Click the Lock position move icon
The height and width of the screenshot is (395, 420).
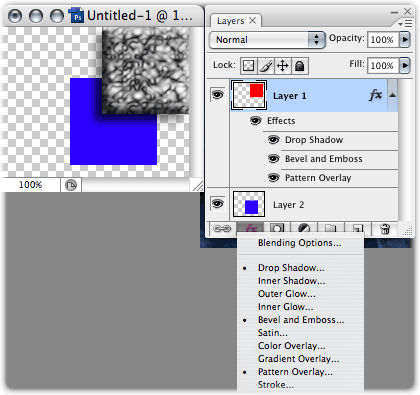[x=283, y=66]
